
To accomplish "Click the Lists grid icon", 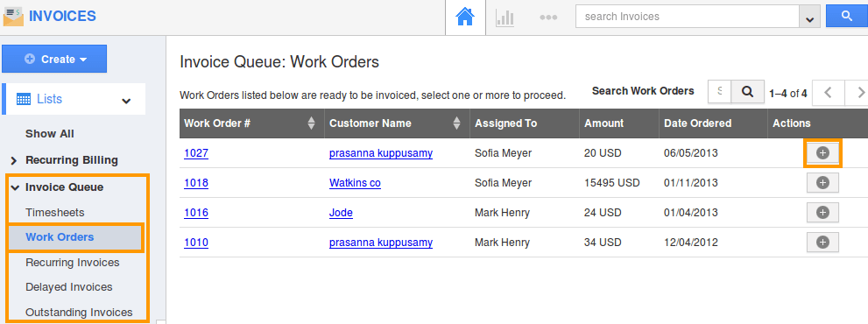I will tap(24, 100).
